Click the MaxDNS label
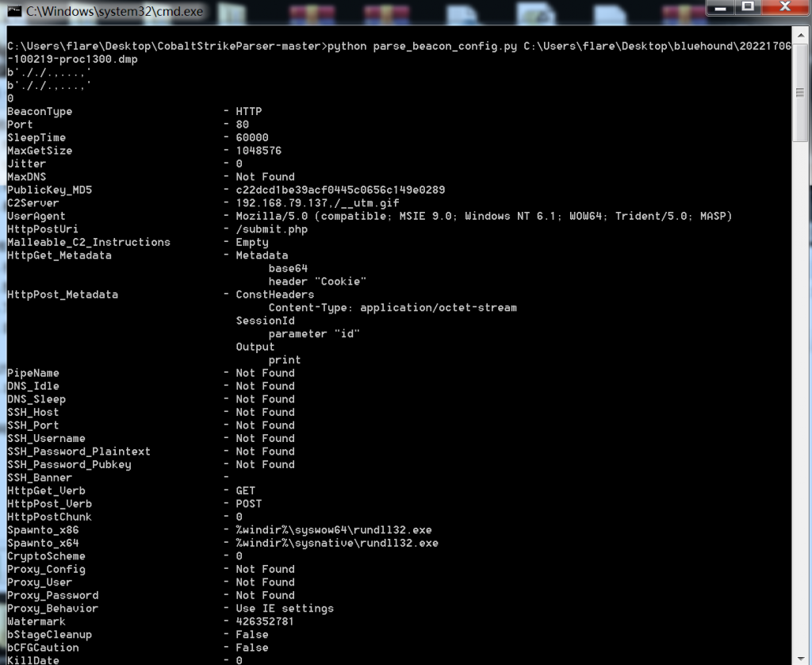 (x=26, y=177)
